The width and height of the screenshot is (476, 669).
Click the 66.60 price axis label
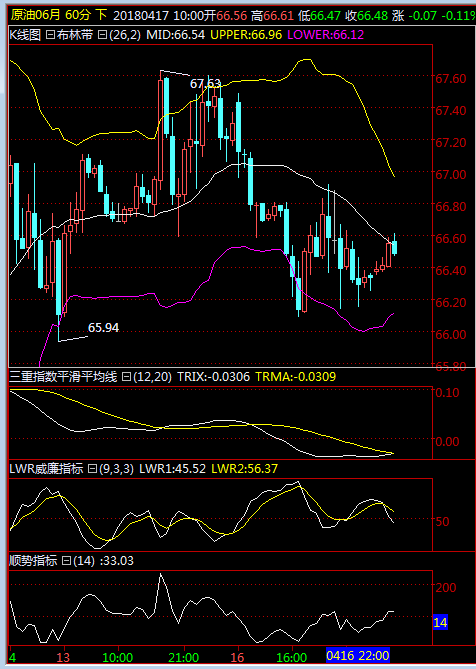click(x=450, y=239)
